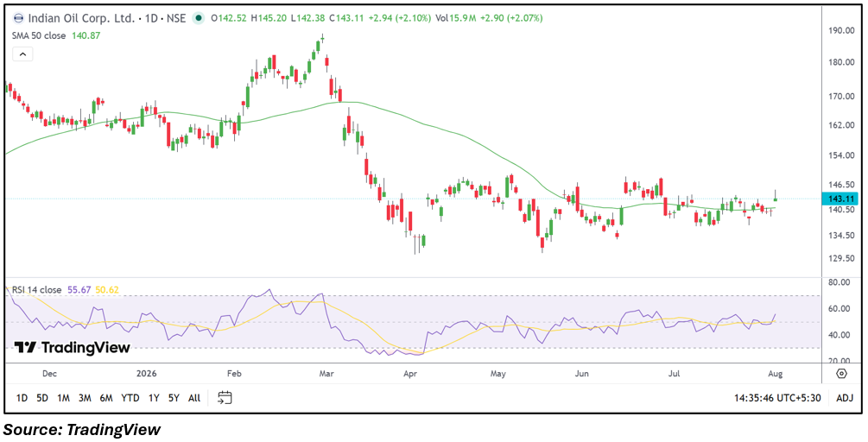Select the 3M time range
Viewport: 868px width, 442px height.
point(85,398)
